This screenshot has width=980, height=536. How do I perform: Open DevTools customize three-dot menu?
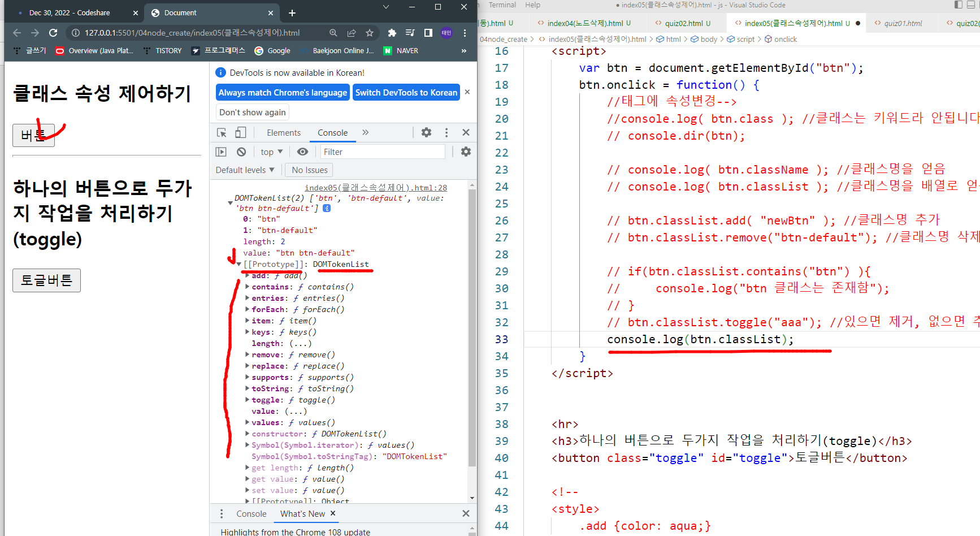[446, 132]
